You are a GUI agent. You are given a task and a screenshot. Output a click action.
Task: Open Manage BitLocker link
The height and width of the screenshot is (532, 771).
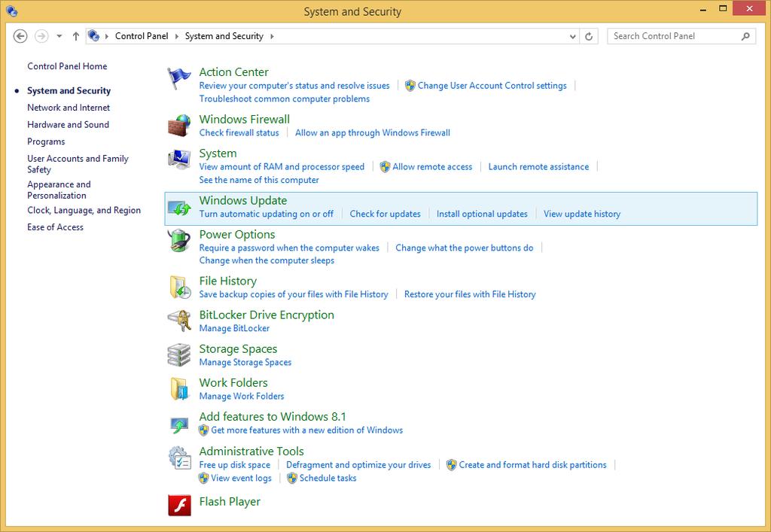(234, 328)
